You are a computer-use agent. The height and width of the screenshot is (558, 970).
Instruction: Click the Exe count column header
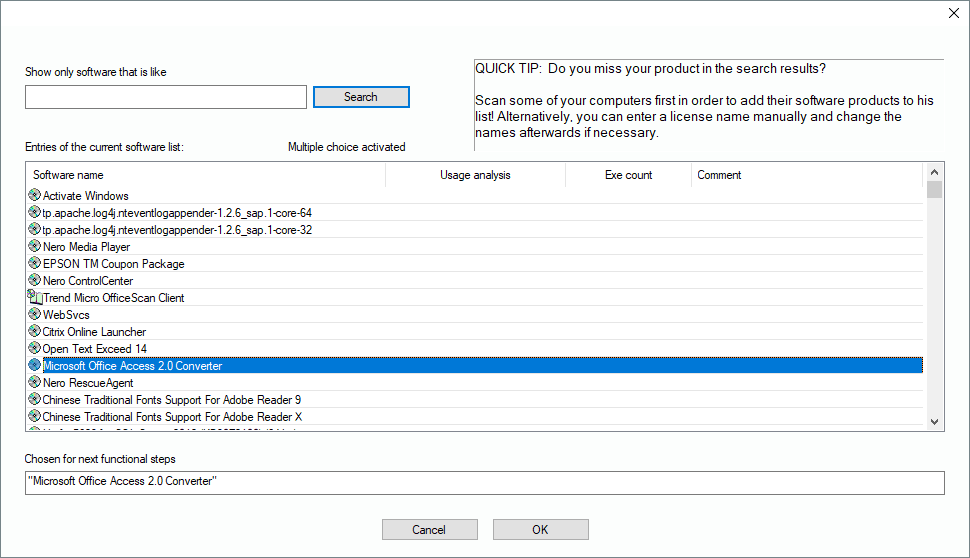pos(628,175)
